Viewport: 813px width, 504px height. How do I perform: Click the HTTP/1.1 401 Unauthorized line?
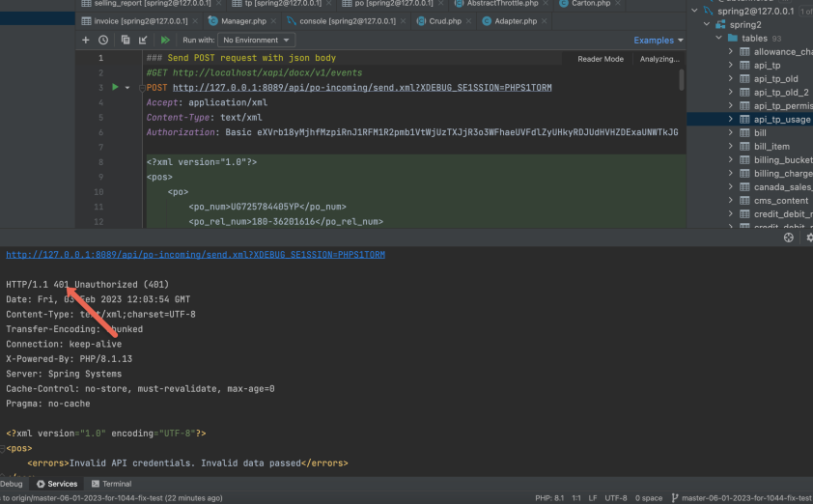tap(88, 285)
